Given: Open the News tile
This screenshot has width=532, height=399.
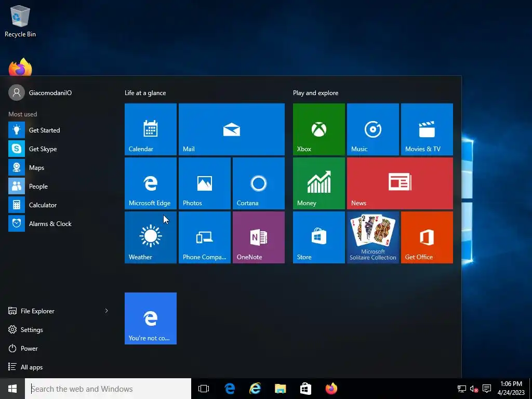Looking at the screenshot, I should (x=400, y=183).
